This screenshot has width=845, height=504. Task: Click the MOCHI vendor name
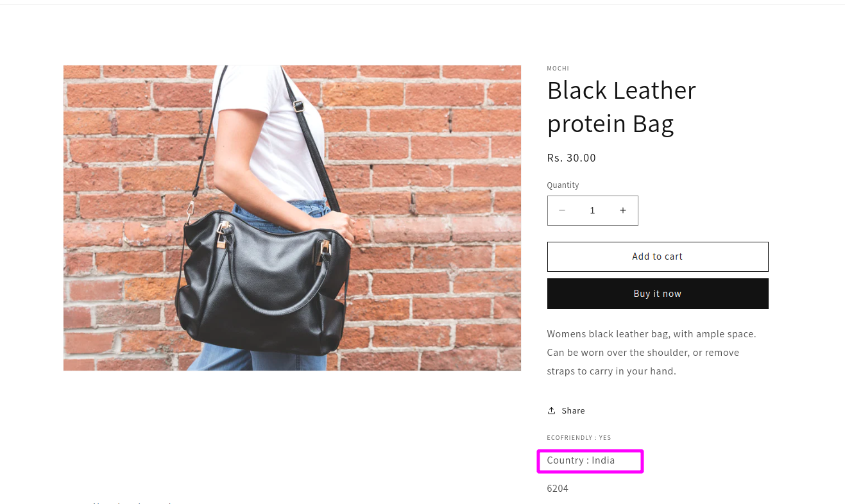coord(558,69)
